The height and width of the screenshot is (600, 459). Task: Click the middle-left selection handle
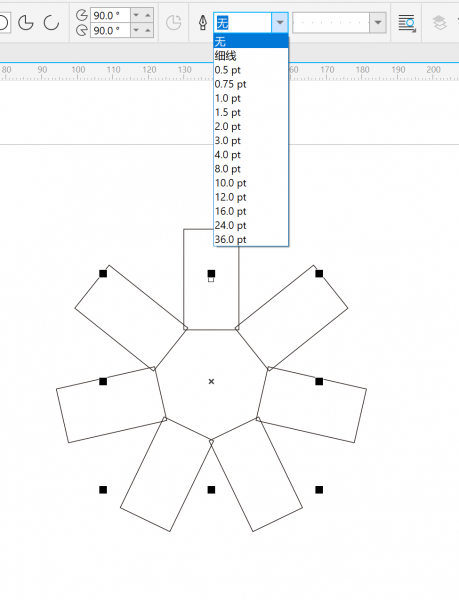point(103,382)
